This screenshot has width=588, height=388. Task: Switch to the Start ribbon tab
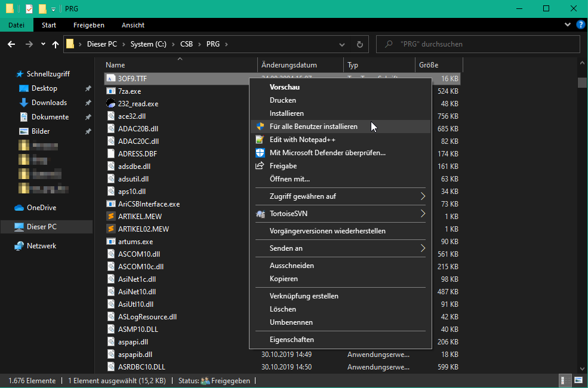49,25
